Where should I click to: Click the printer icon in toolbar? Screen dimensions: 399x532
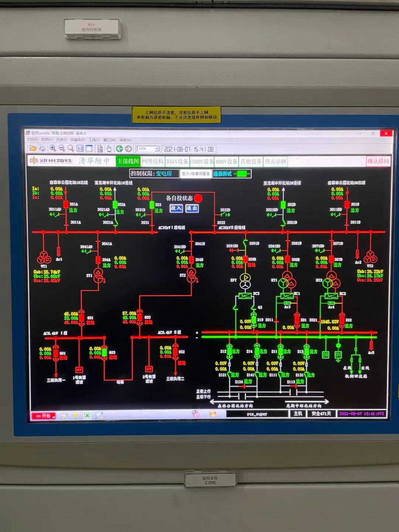point(42,149)
